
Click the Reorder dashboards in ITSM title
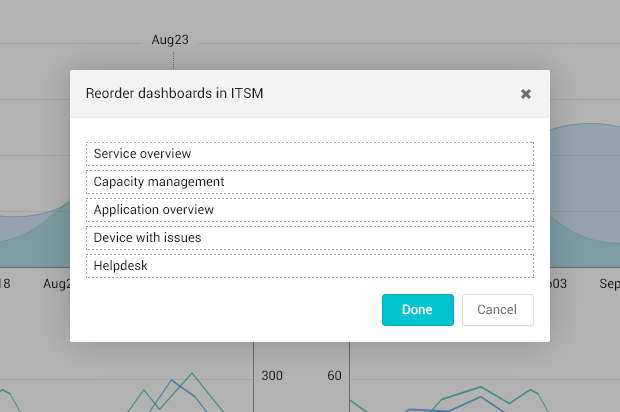tap(175, 94)
